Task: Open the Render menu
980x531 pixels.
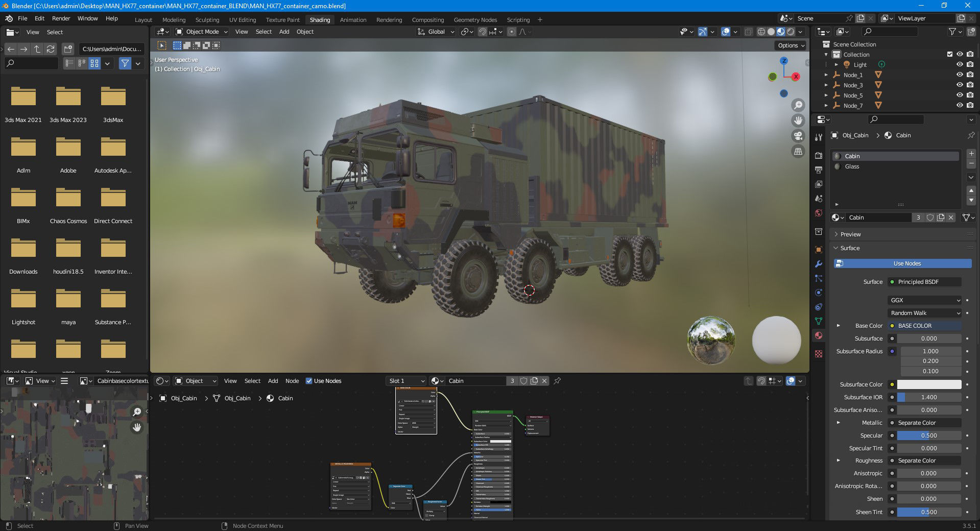Action: tap(61, 18)
